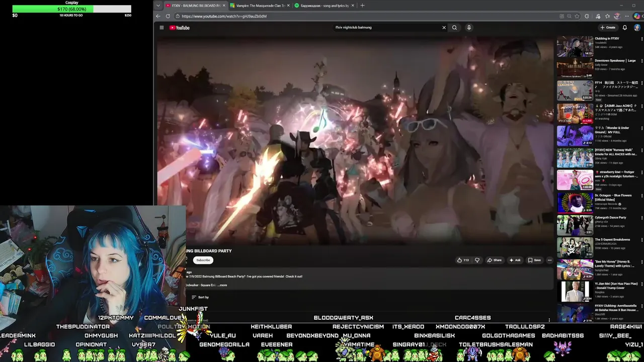This screenshot has width=644, height=362.
Task: Open the YouTube account avatar menu
Action: click(x=637, y=28)
